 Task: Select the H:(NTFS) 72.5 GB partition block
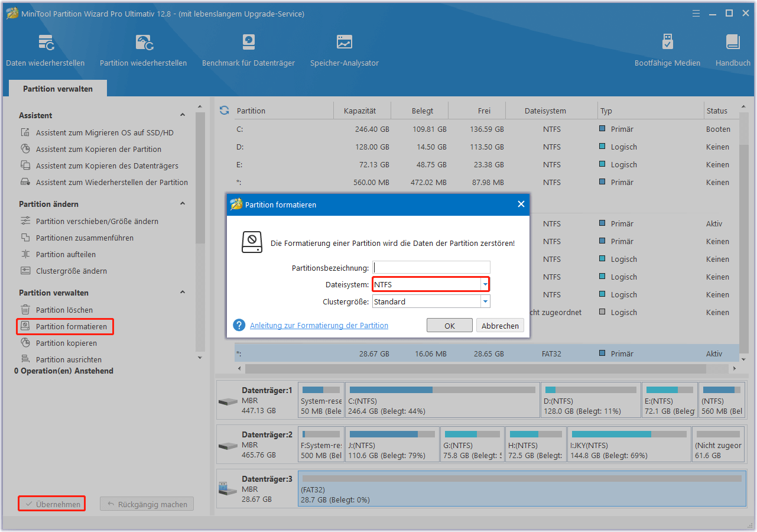pyautogui.click(x=535, y=444)
